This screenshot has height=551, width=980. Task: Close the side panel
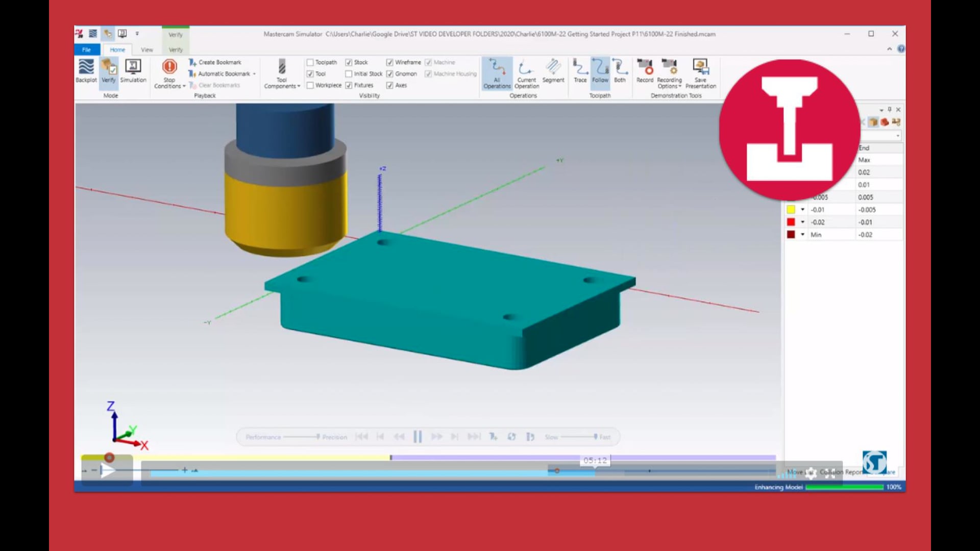[x=898, y=110]
